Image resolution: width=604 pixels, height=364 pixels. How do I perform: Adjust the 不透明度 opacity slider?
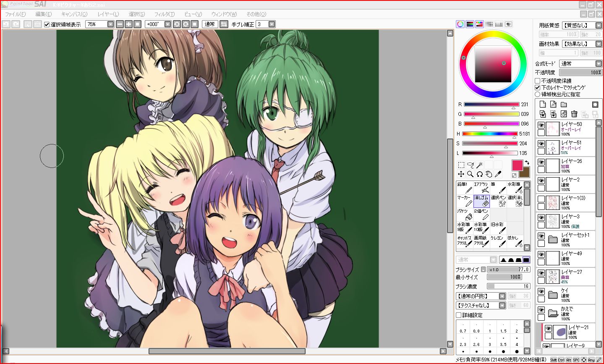pyautogui.click(x=581, y=73)
